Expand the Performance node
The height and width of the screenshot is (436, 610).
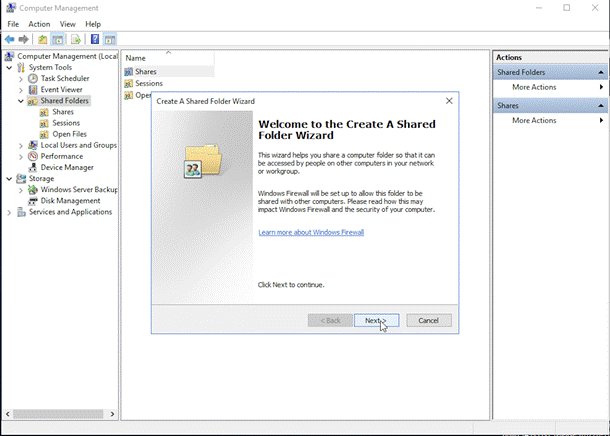[x=21, y=157]
